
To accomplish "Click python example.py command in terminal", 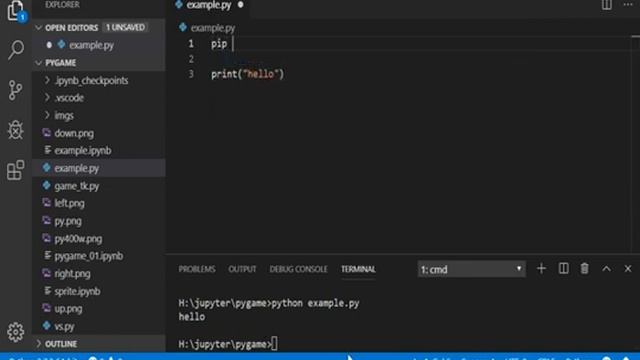I will click(x=315, y=303).
